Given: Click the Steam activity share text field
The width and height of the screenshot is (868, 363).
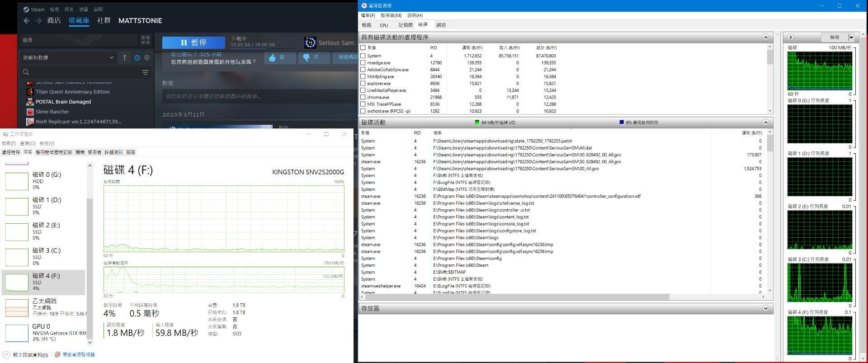Looking at the screenshot, I should point(259,96).
